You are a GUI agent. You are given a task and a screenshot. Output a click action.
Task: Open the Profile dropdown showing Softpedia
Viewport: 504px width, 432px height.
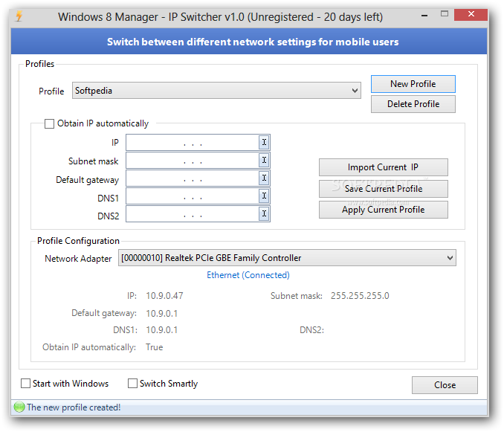click(216, 91)
